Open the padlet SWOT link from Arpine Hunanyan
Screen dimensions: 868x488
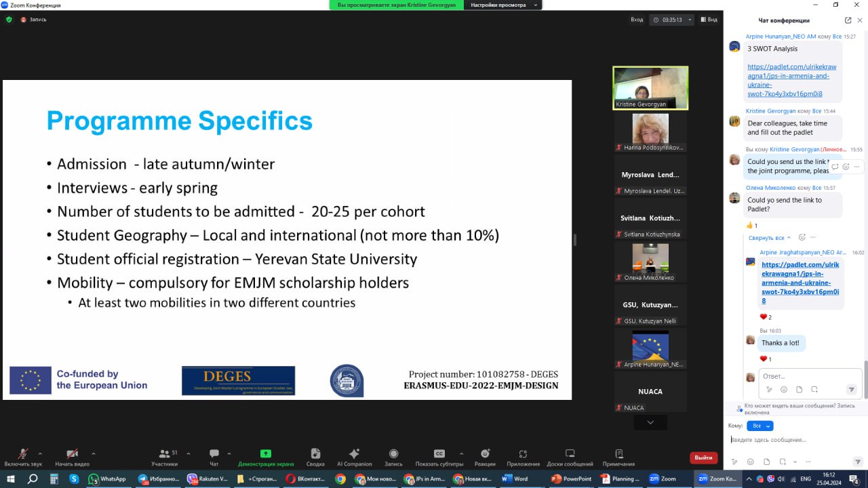click(x=782, y=80)
